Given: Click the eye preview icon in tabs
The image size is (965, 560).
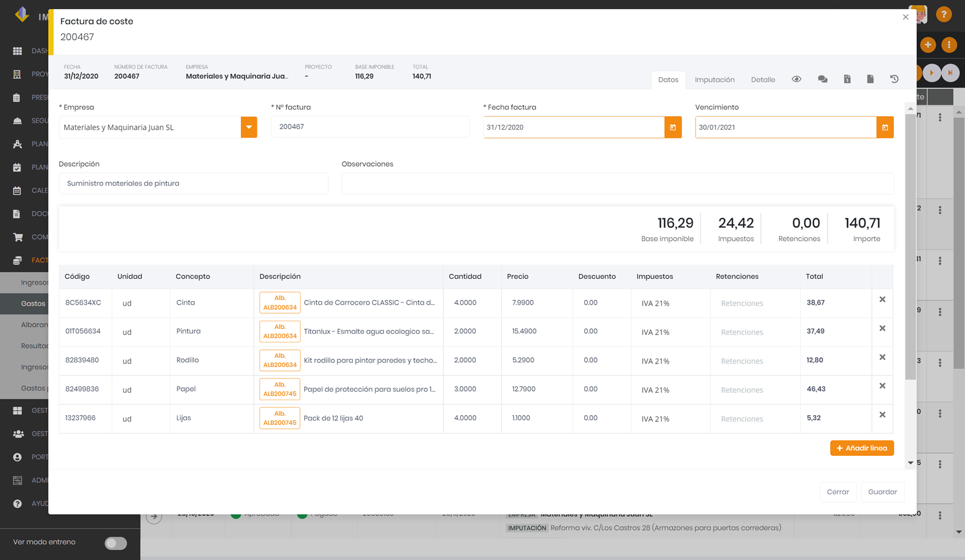Looking at the screenshot, I should (x=797, y=79).
